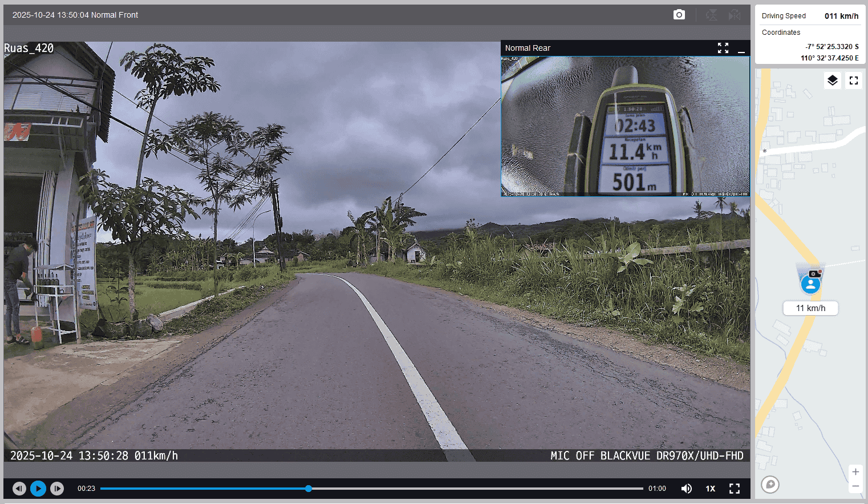868x504 pixels.
Task: Zoom in on the map
Action: tap(855, 471)
